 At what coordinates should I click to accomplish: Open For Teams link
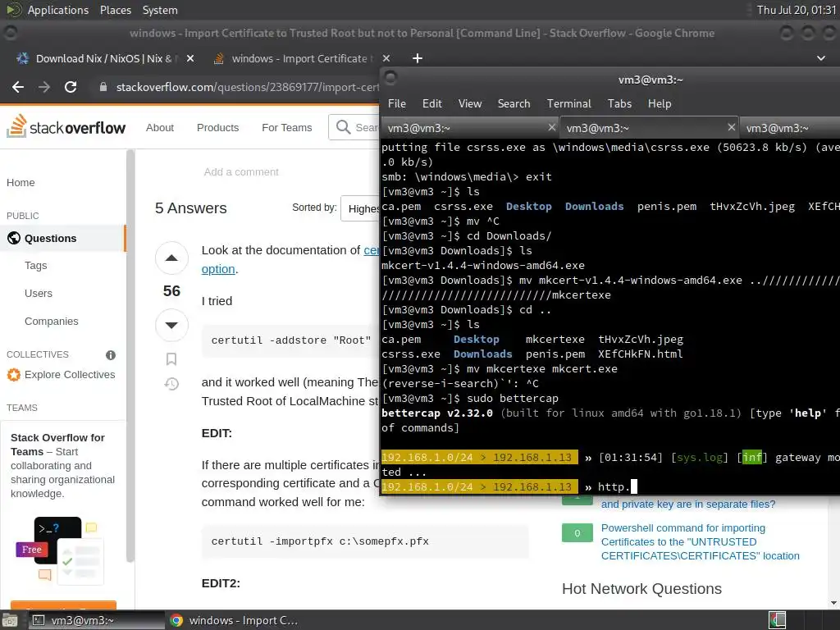click(286, 127)
